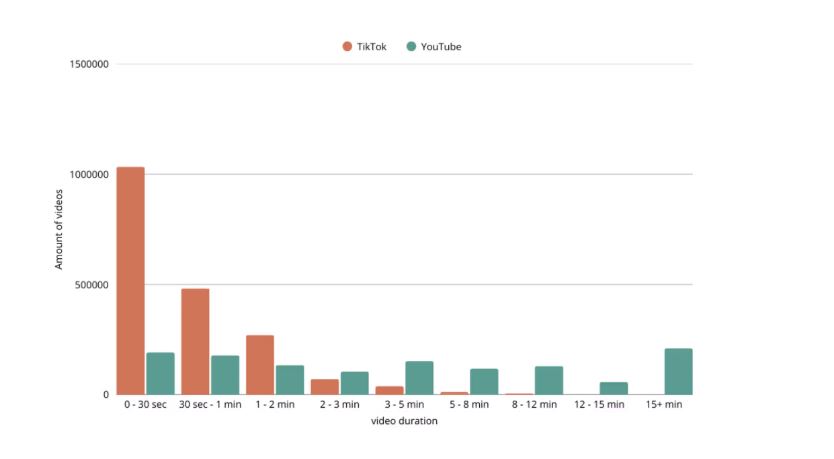Toggle the TikTok series legend label
This screenshot has width=834, height=459.
click(371, 47)
